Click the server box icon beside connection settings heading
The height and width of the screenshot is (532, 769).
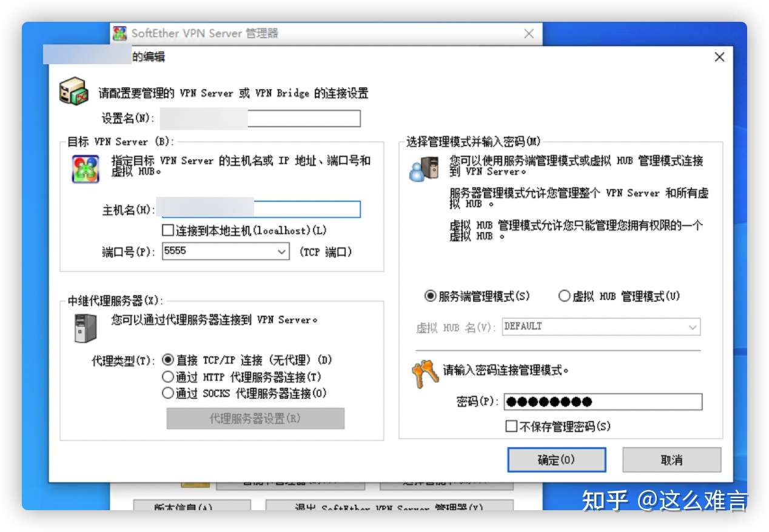click(74, 92)
